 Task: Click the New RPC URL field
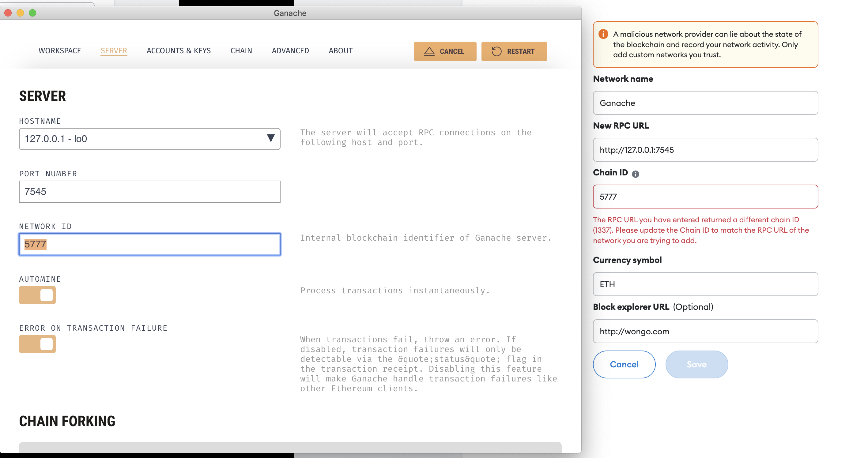(705, 149)
